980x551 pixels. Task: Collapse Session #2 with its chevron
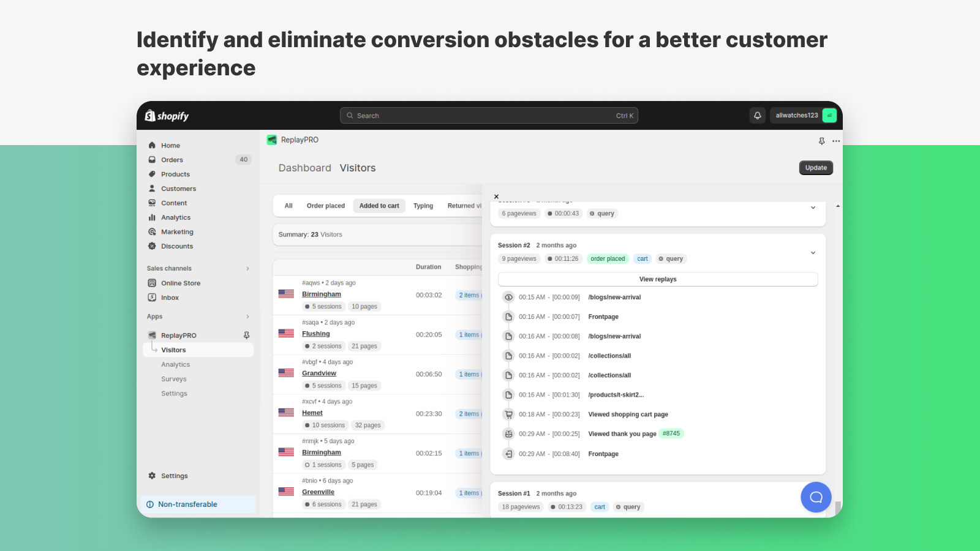[x=813, y=252]
